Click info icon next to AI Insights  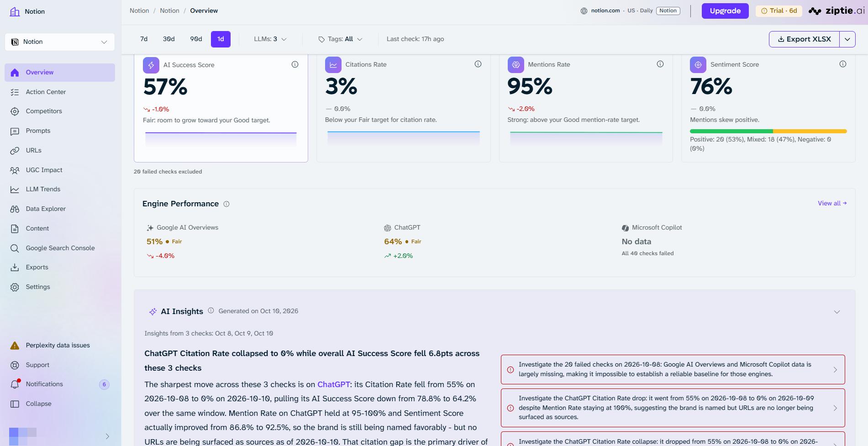pyautogui.click(x=211, y=310)
